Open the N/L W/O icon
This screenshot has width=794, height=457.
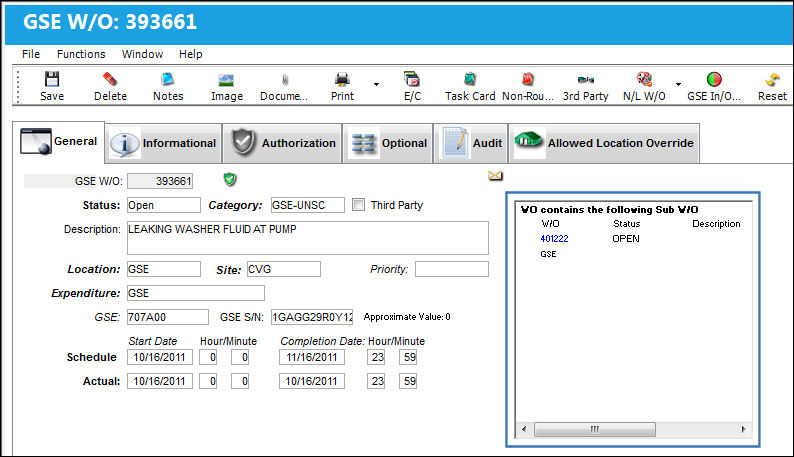(x=644, y=80)
